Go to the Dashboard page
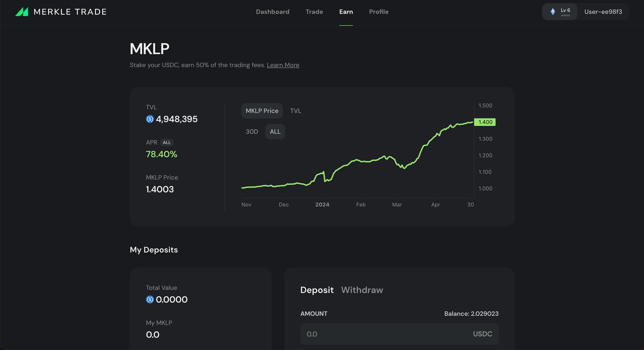The width and height of the screenshot is (644, 350). 272,12
